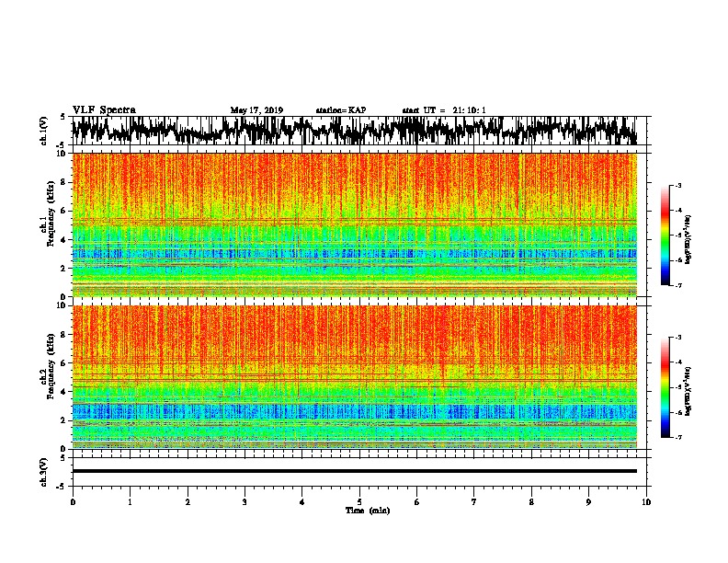728x563 pixels.
Task: Click time axis tick label "10"
Action: (646, 502)
